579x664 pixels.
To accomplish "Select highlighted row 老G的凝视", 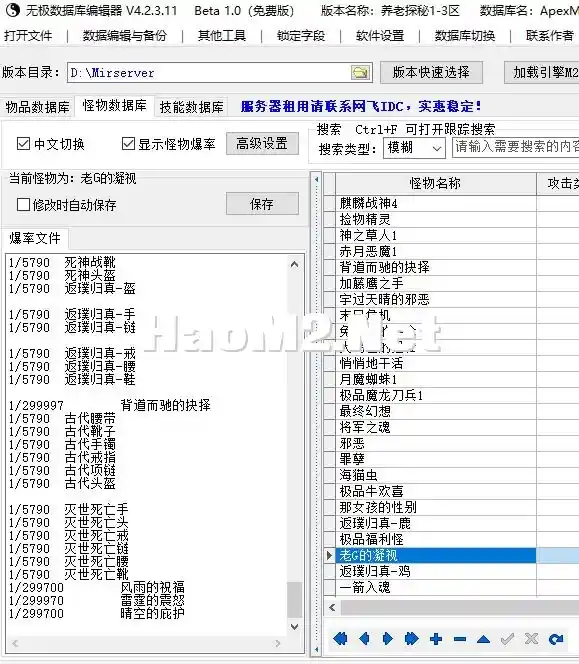I will tap(436, 555).
